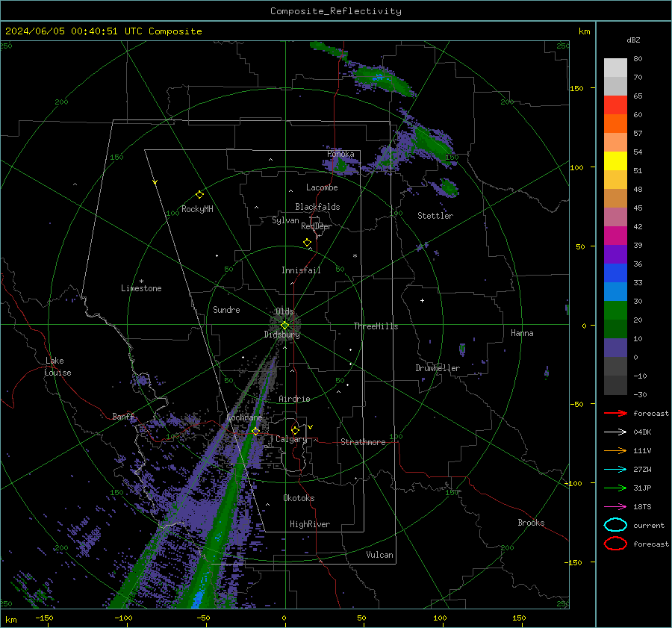Viewport: 672px width, 628px height.
Task: Select the Sylvan map label
Action: click(x=285, y=221)
